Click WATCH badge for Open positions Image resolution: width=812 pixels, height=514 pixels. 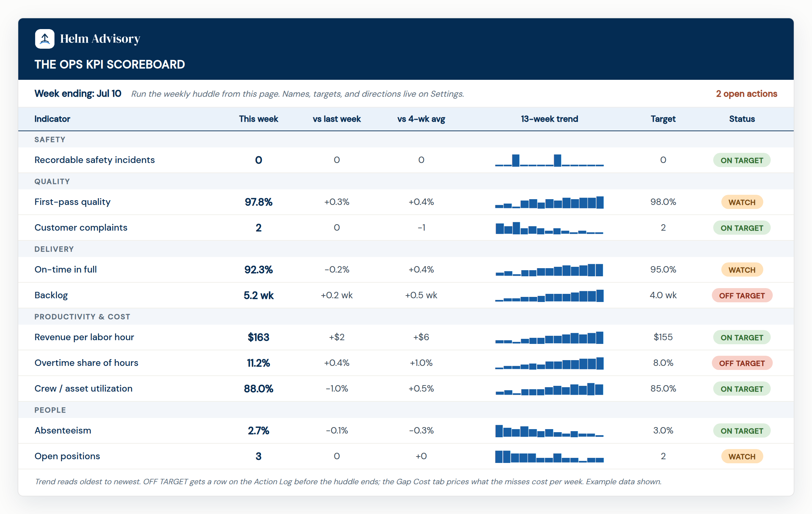coord(742,457)
